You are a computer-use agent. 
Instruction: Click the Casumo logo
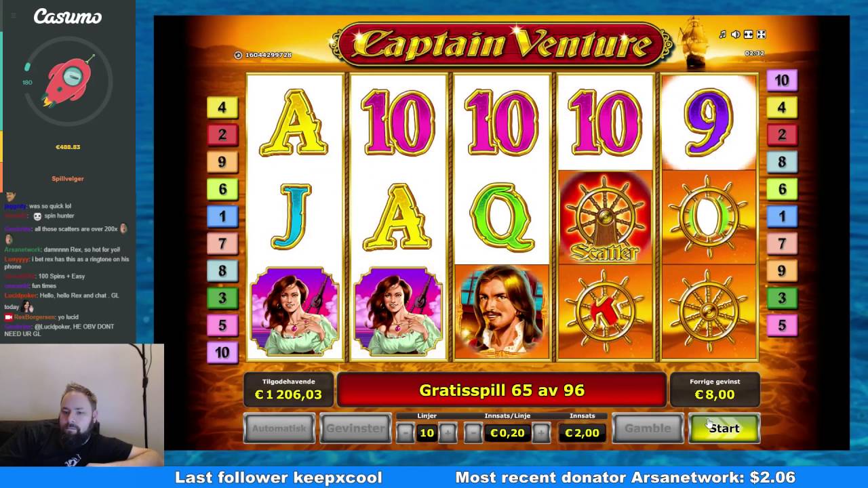click(68, 16)
